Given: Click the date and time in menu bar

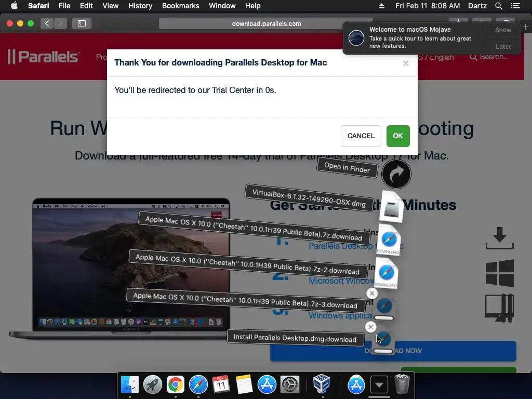Looking at the screenshot, I should click(x=428, y=6).
